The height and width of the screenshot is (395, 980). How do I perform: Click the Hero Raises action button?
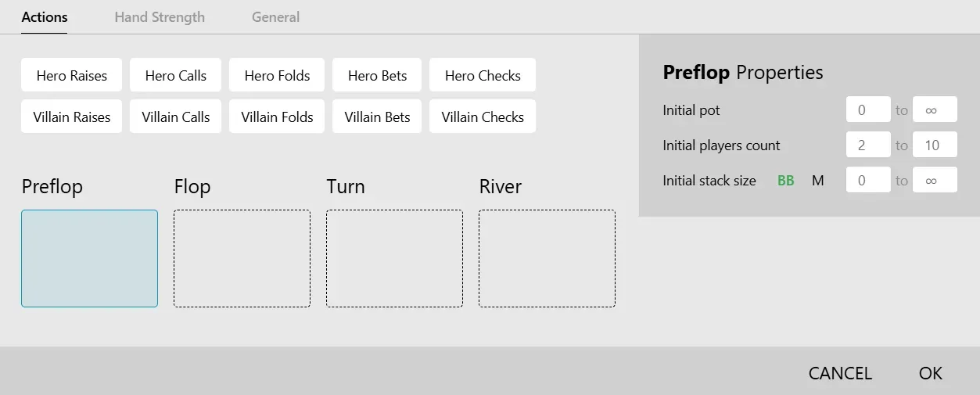[71, 76]
